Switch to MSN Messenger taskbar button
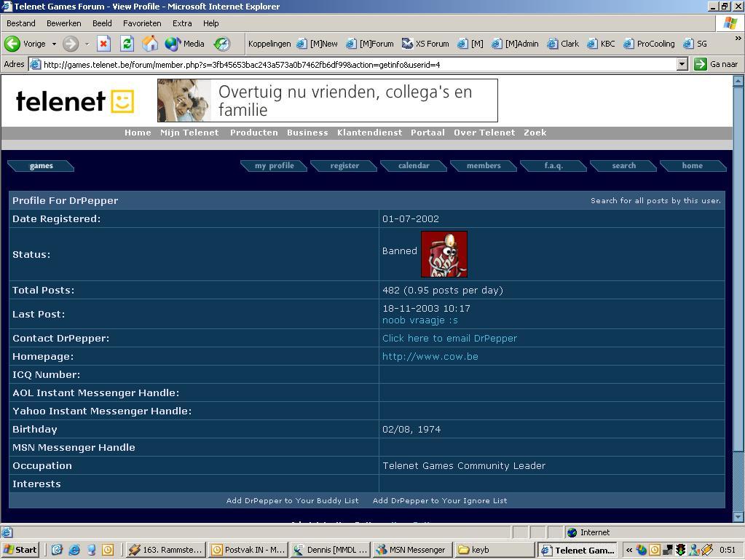The width and height of the screenshot is (745, 560). tap(412, 550)
